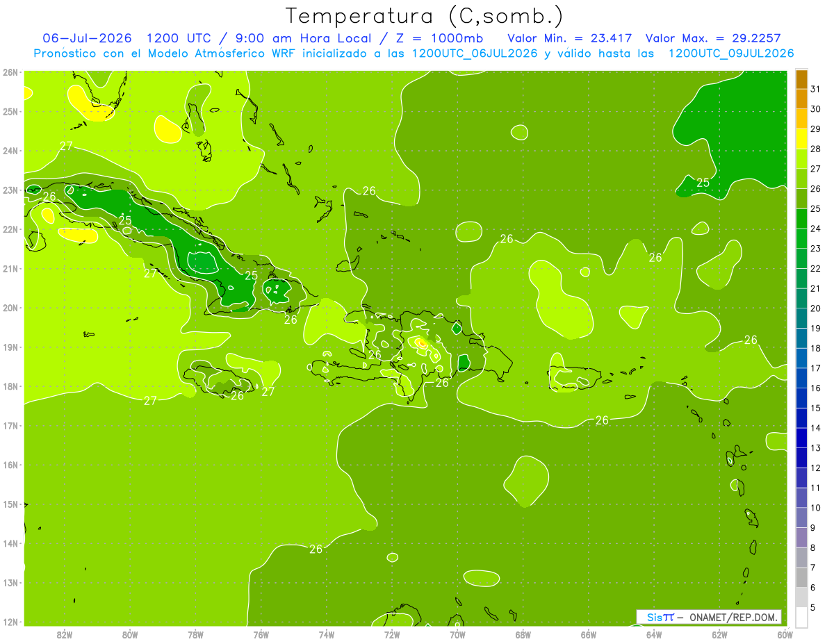Click the '64W' longitude axis label
Screen dimensions: 834x644
pyautogui.click(x=654, y=634)
